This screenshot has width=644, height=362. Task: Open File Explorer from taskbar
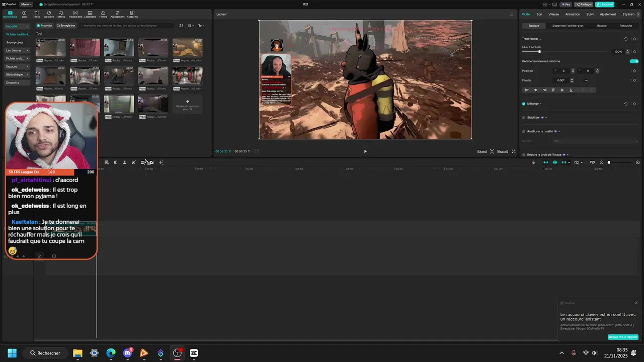pyautogui.click(x=77, y=353)
